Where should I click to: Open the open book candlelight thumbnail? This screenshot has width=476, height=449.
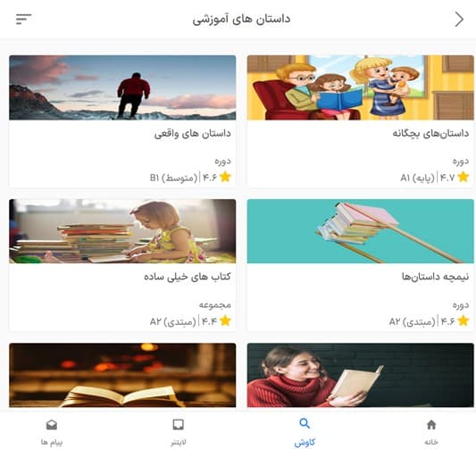pos(122,375)
